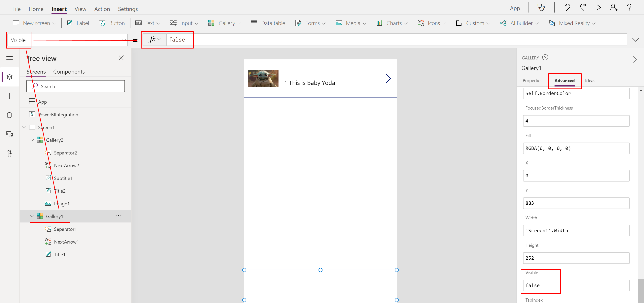Edit the Fill RGBA value field
Image resolution: width=644 pixels, height=303 pixels.
(576, 148)
